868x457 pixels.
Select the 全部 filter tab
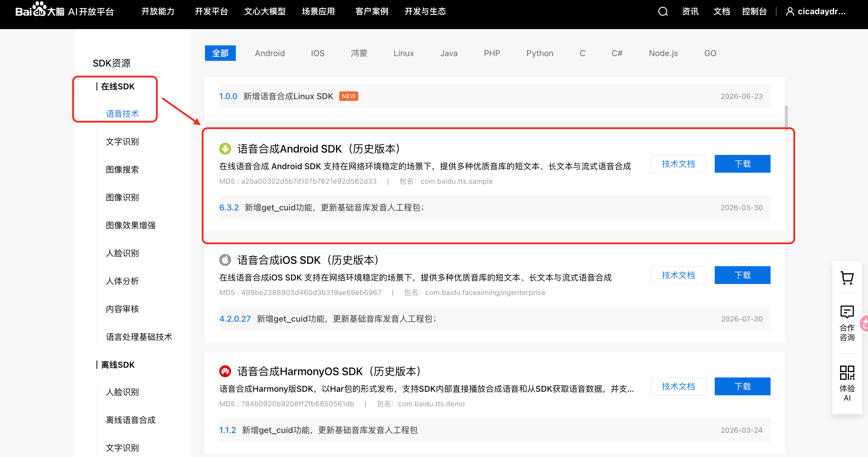click(x=220, y=53)
